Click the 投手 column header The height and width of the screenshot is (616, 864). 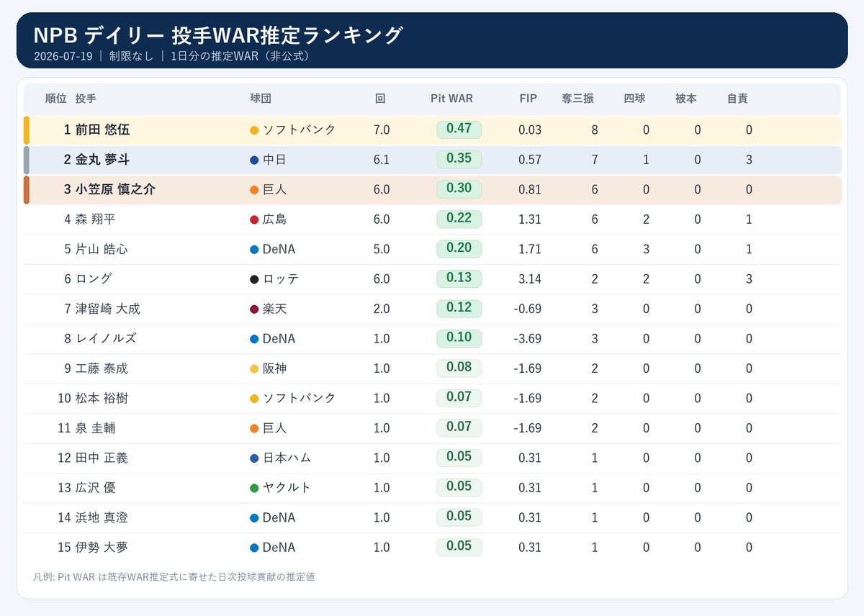[x=86, y=99]
